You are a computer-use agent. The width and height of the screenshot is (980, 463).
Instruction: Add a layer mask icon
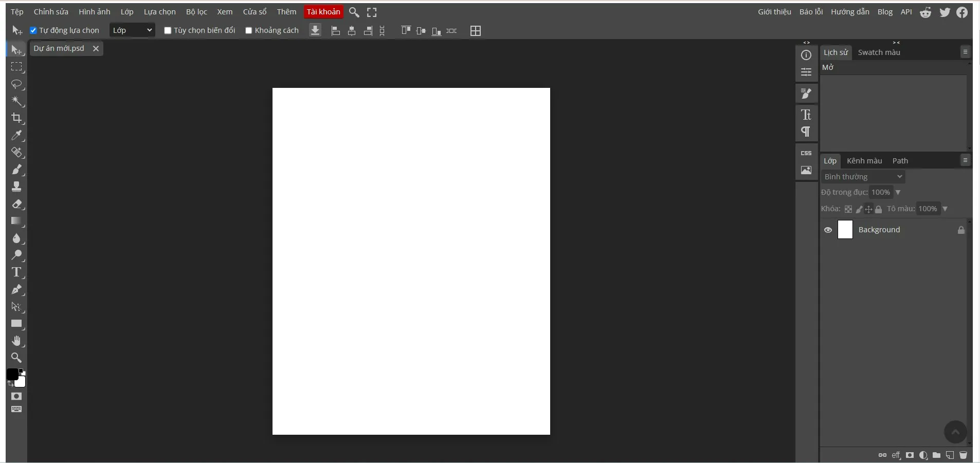(910, 455)
